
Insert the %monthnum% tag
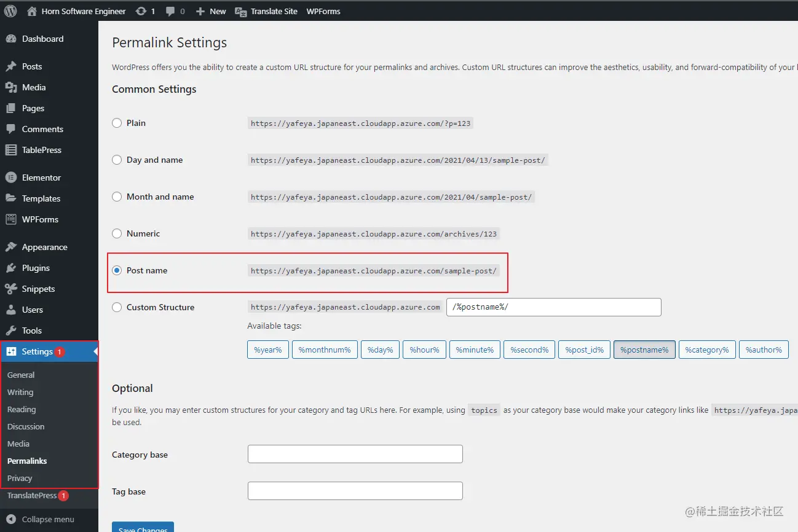click(x=325, y=350)
